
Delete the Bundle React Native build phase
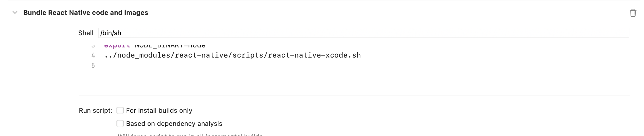point(633,13)
